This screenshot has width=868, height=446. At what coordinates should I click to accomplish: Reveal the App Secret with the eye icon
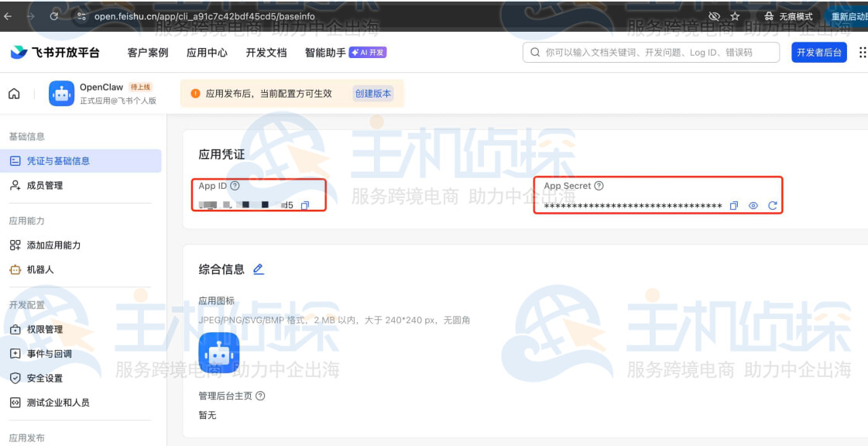click(753, 206)
